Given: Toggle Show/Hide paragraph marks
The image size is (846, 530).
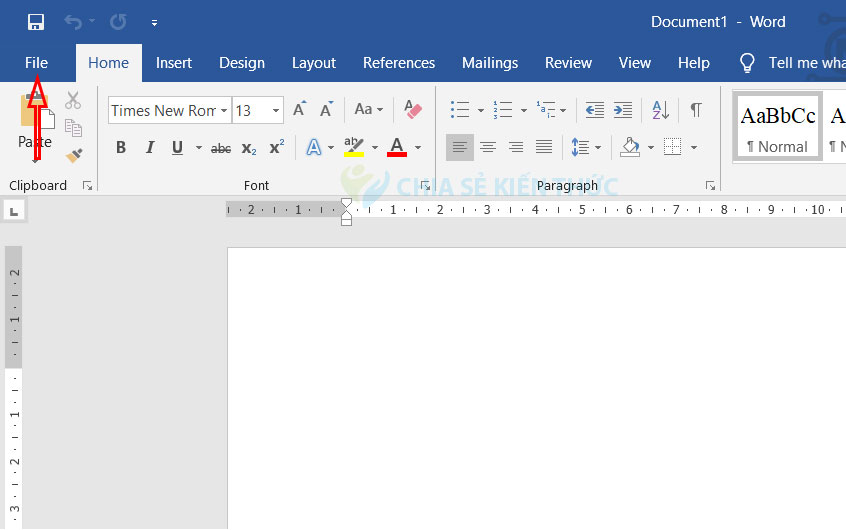Looking at the screenshot, I should point(696,110).
